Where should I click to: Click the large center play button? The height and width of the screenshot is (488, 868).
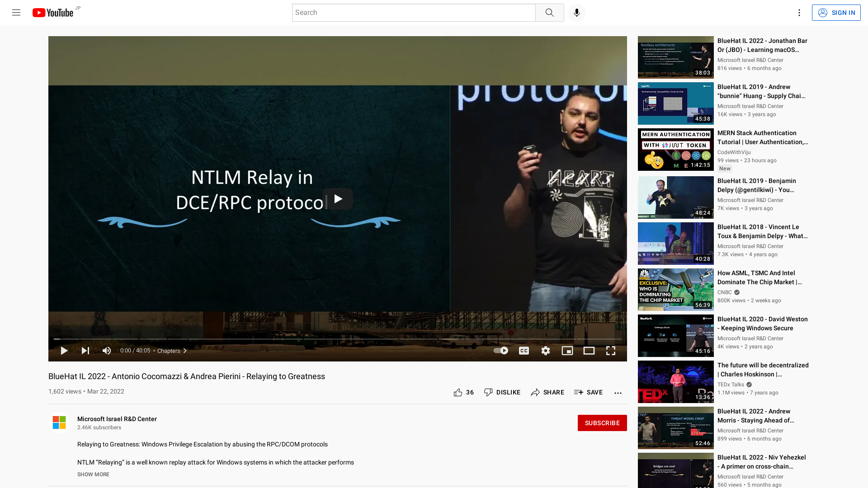(338, 199)
